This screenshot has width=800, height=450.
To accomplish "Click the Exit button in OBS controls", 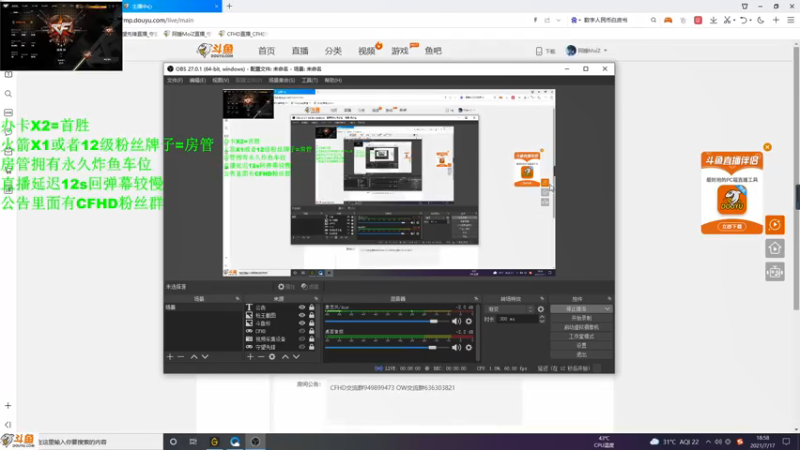I will pos(581,355).
